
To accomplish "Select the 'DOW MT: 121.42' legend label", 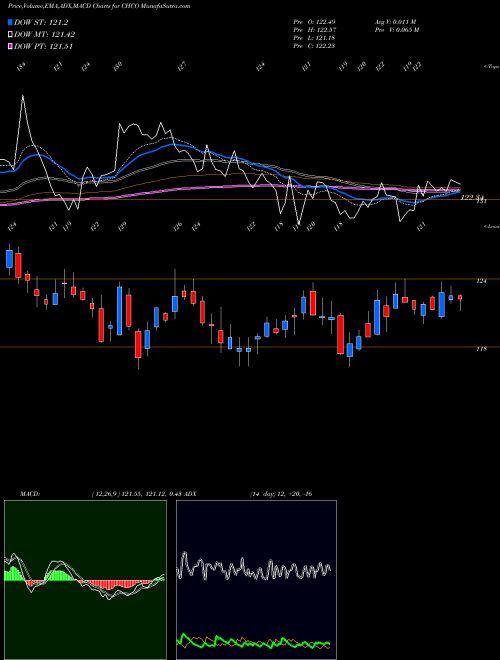I will (x=44, y=35).
